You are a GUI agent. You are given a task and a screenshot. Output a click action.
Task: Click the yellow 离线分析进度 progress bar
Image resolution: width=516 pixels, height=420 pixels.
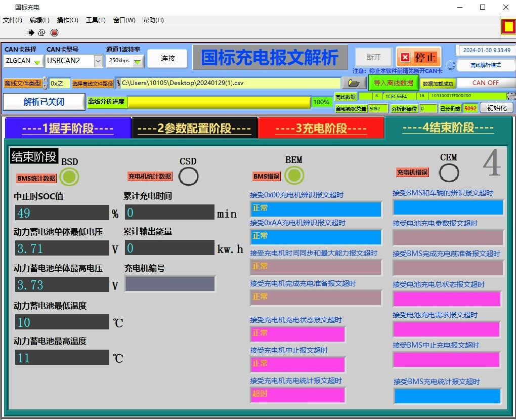pos(219,102)
